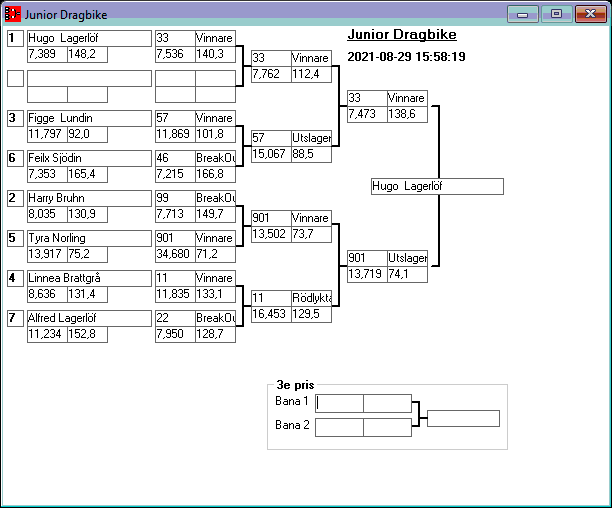Click the seed number box showing 7
Image resolution: width=612 pixels, height=508 pixels.
click(16, 318)
